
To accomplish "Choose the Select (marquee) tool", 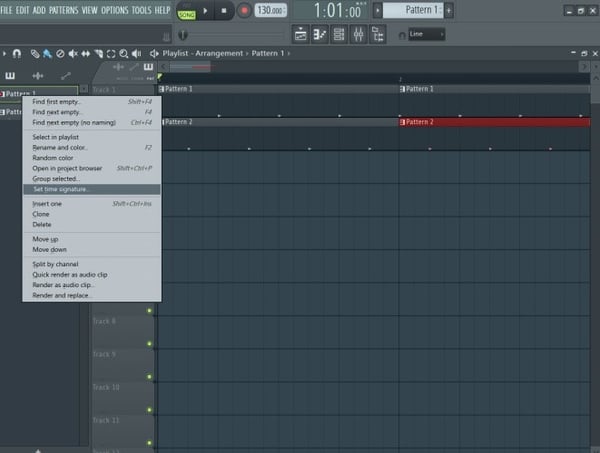I will [111, 54].
